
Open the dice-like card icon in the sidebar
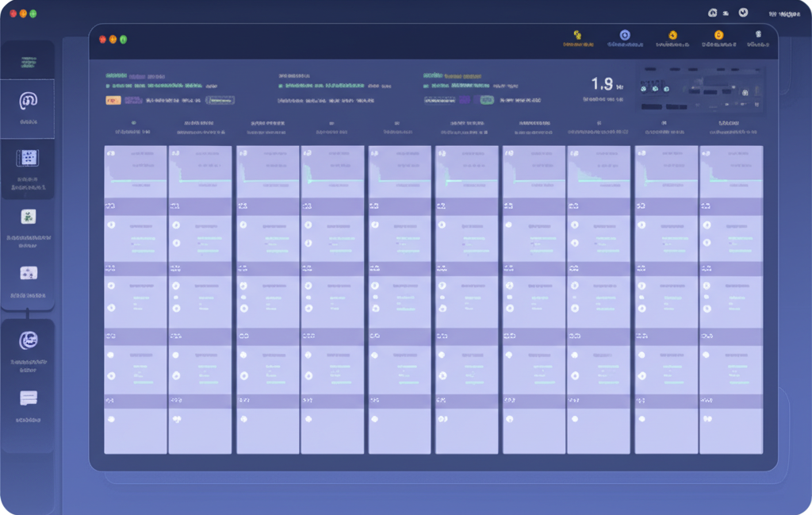click(29, 273)
